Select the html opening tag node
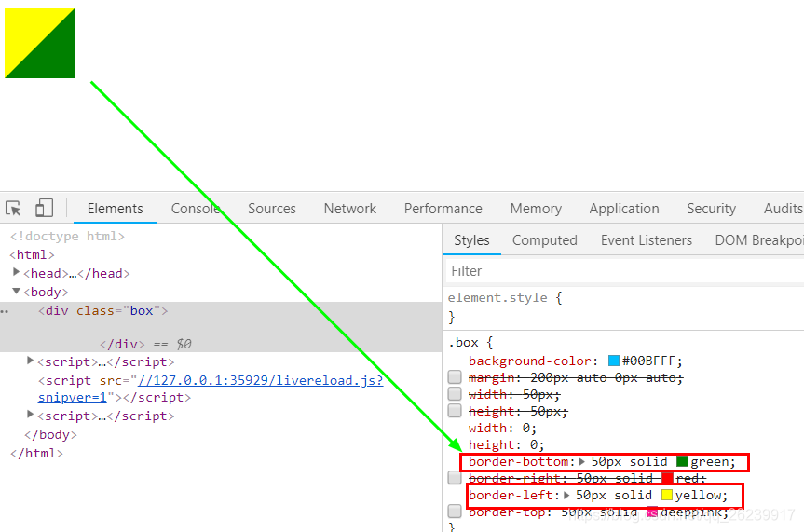This screenshot has height=532, width=804. (x=32, y=255)
